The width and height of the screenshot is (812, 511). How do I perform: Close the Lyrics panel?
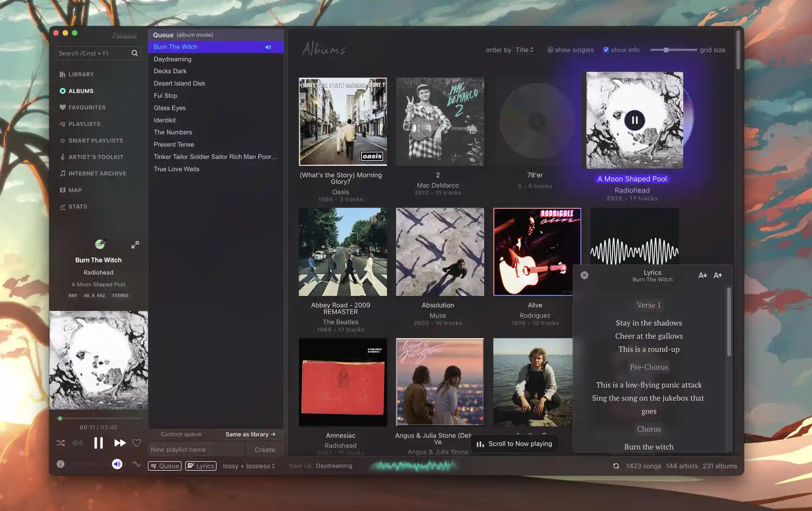[584, 275]
